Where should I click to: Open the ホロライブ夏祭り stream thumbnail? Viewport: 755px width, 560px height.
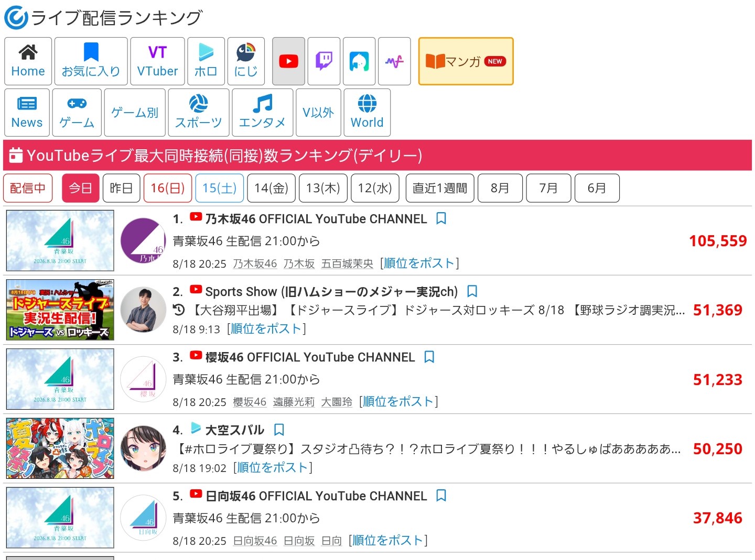coord(60,448)
